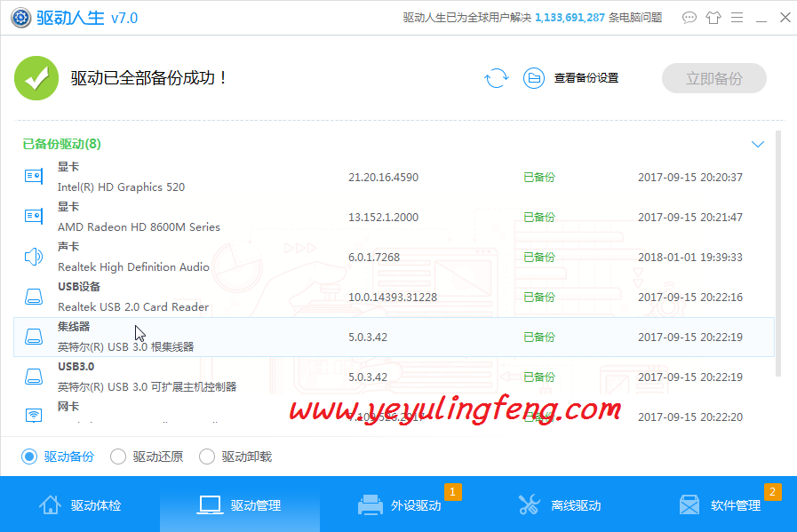
Task: Click the USB 3.0 根集线器 device icon
Action: click(34, 337)
